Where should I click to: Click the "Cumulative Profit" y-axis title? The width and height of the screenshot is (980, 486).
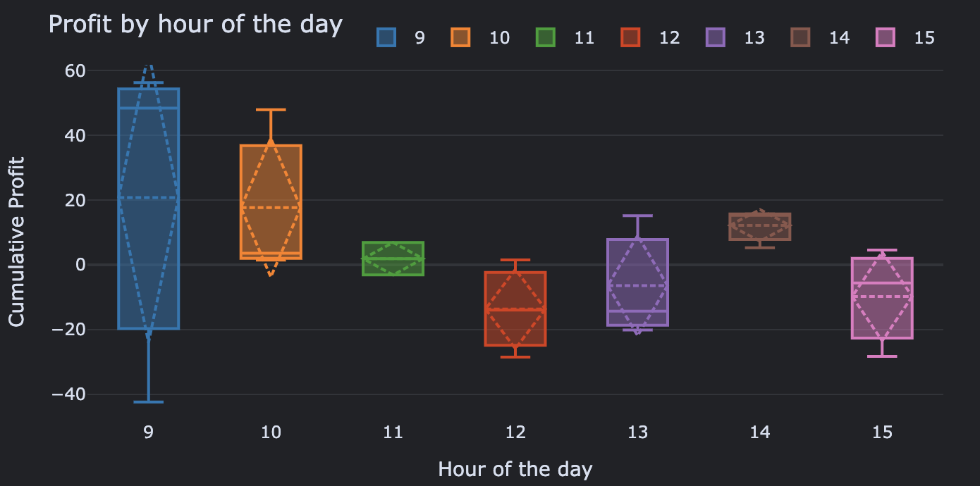pos(17,242)
